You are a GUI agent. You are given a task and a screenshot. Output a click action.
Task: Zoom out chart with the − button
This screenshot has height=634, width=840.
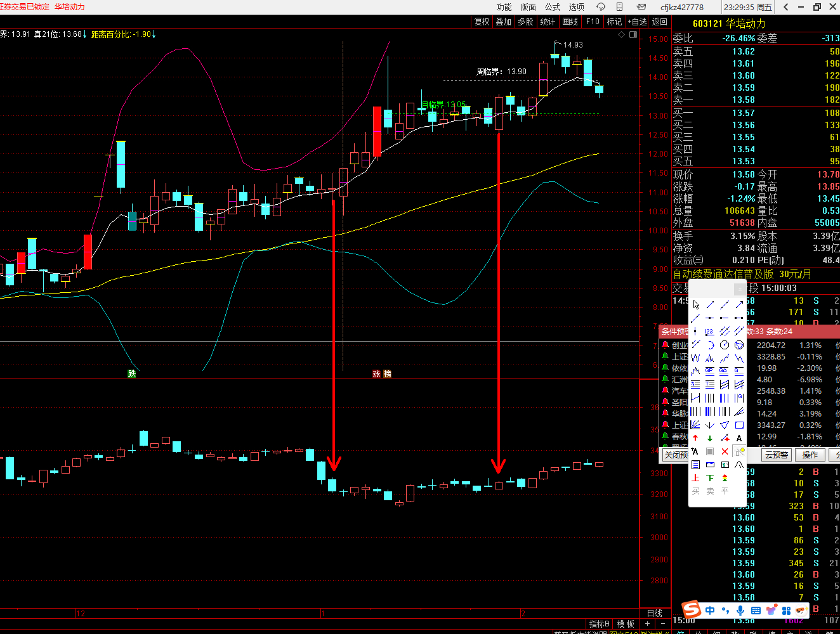(x=663, y=624)
